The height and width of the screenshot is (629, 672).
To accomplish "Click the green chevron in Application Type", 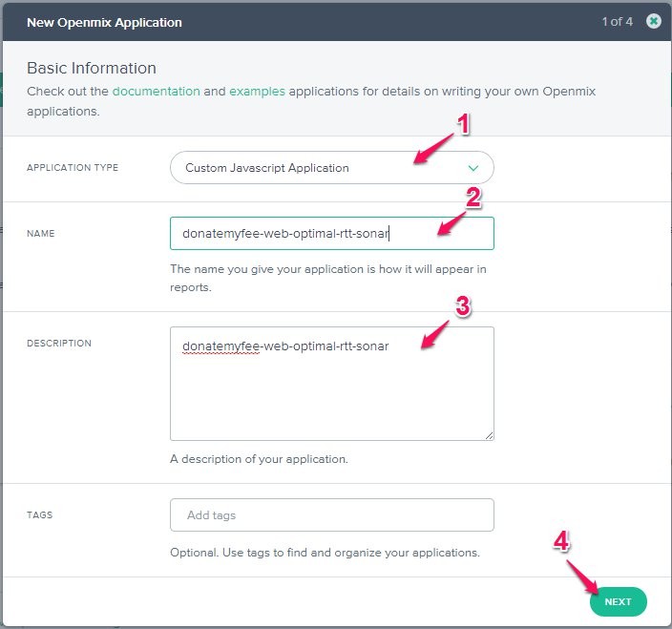I will (472, 168).
